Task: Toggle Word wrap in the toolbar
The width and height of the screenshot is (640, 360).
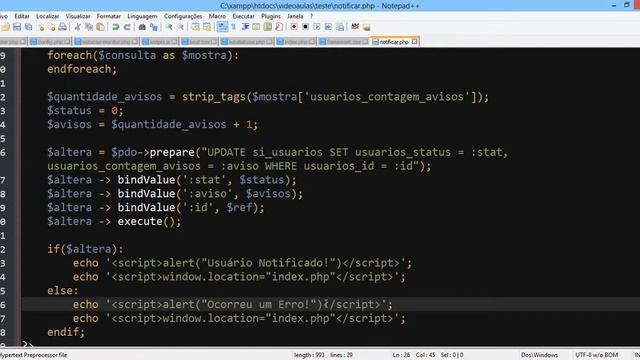Action: point(222,27)
